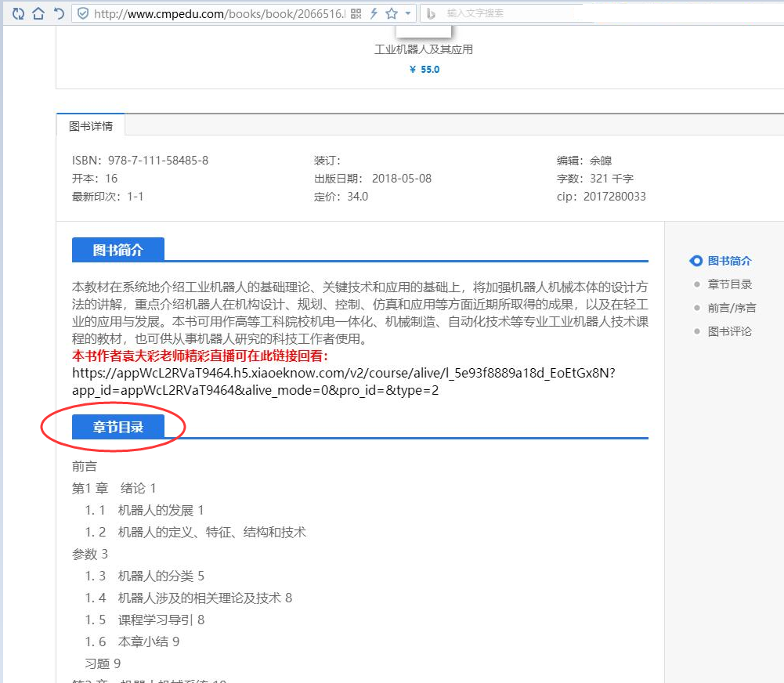The width and height of the screenshot is (784, 683).
Task: Open book title 工业机器人及其应用
Action: click(424, 49)
